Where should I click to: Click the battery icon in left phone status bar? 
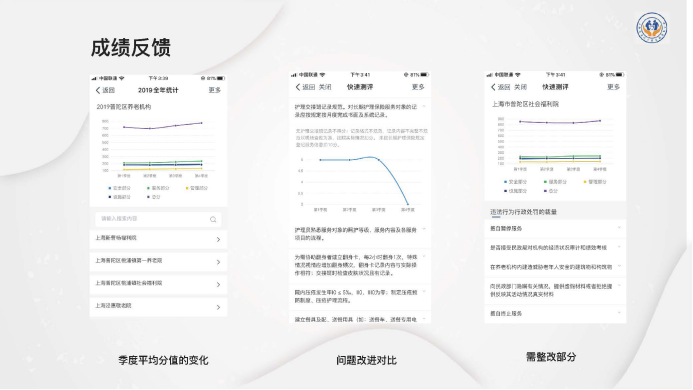[221, 78]
